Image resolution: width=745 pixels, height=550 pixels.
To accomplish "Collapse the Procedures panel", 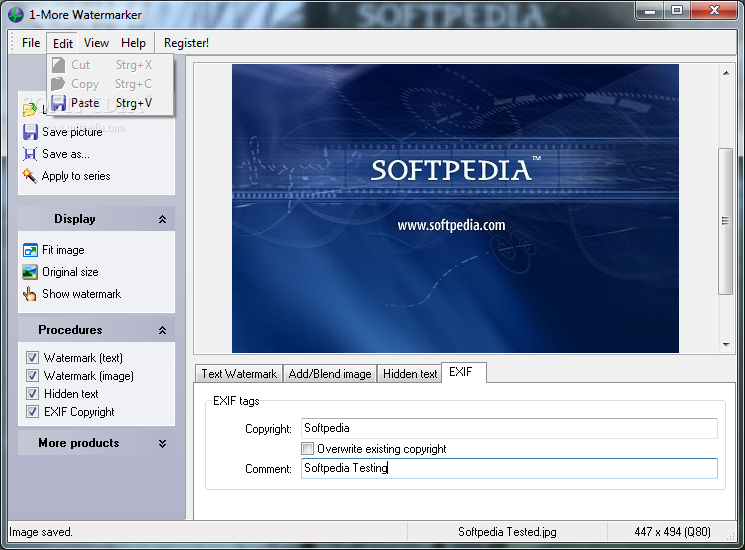I will (x=162, y=330).
